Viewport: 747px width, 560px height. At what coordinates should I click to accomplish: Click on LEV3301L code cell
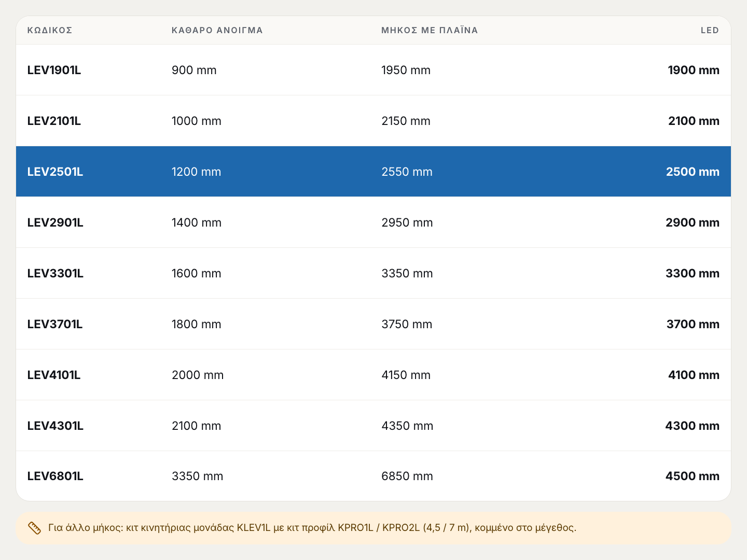[55, 273]
